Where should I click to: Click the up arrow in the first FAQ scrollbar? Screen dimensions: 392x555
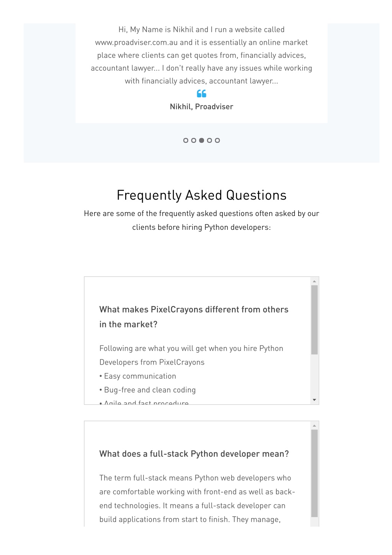(314, 282)
